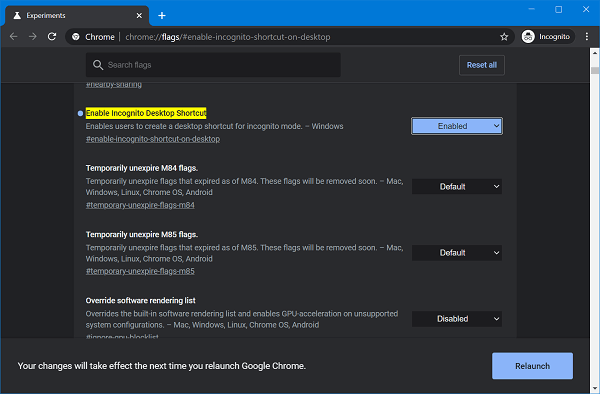
Task: Close the Experiments tab
Action: tap(139, 15)
